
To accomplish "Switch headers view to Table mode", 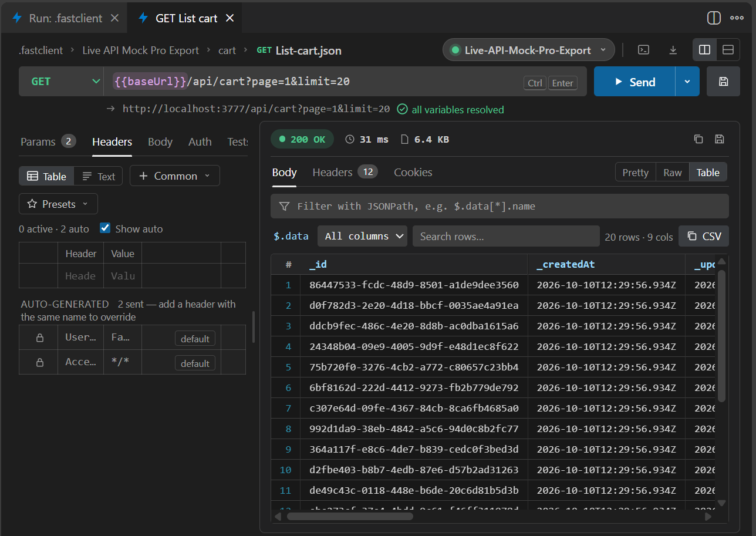I will click(47, 176).
